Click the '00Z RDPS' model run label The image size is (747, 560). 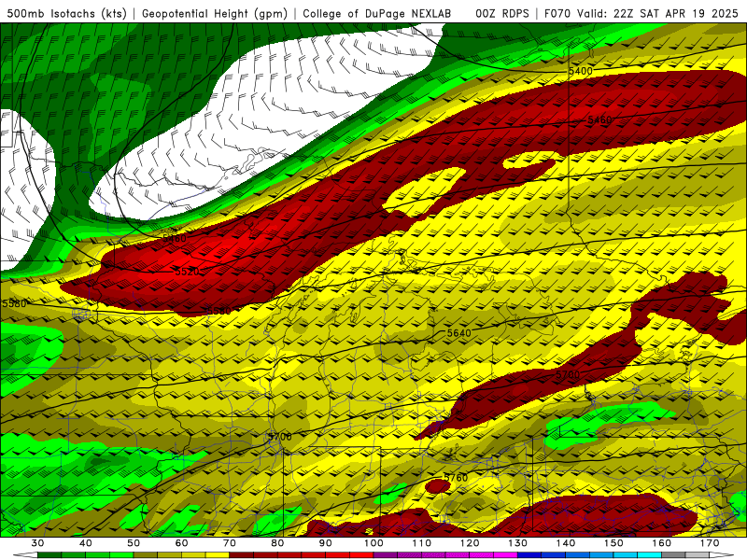tap(502, 13)
